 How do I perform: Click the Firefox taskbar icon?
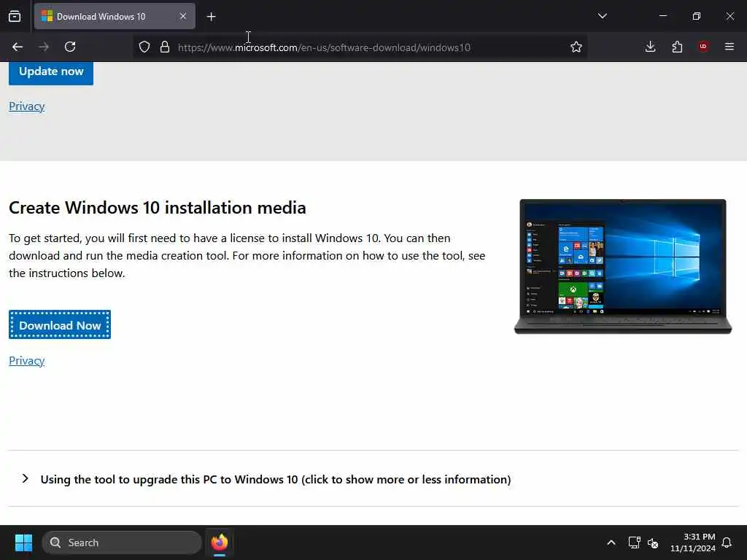219,542
